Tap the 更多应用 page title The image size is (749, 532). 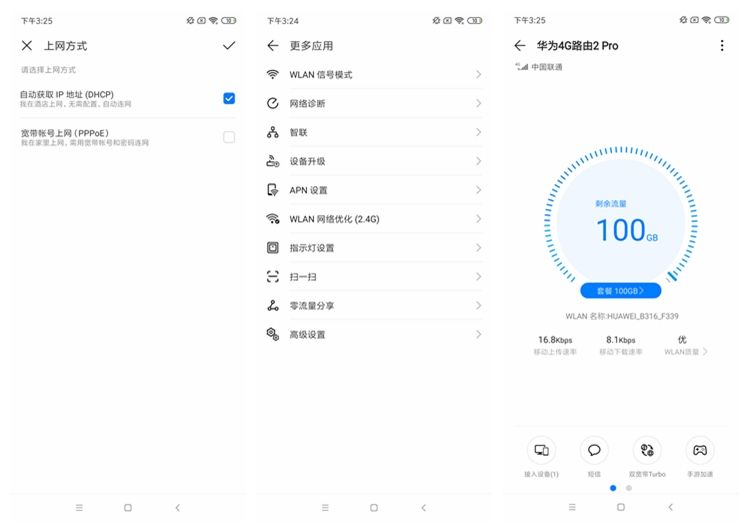311,46
